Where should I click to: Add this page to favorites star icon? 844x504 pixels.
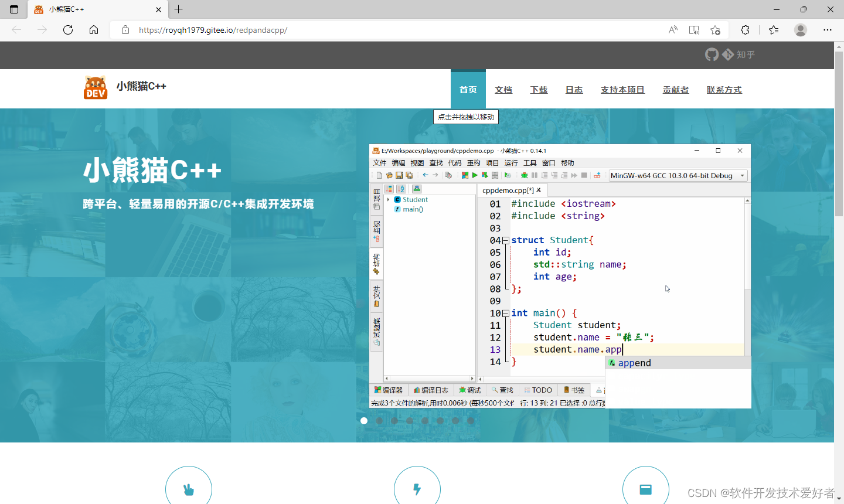click(x=715, y=30)
